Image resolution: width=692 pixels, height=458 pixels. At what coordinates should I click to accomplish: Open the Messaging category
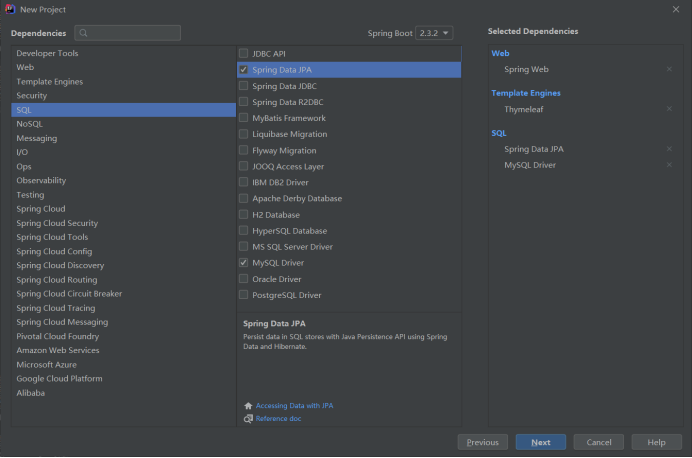click(124, 138)
